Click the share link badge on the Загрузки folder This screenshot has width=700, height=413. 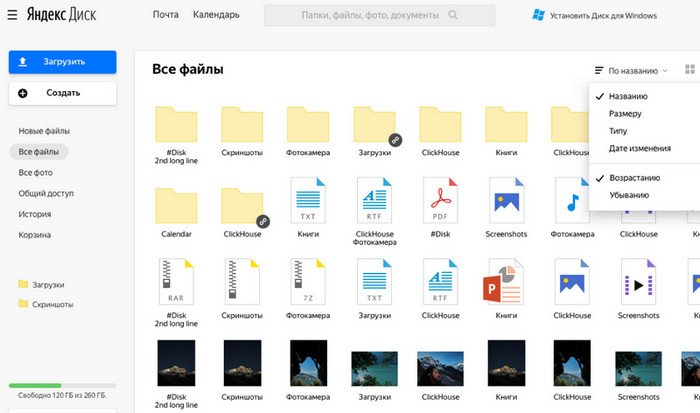tap(395, 140)
